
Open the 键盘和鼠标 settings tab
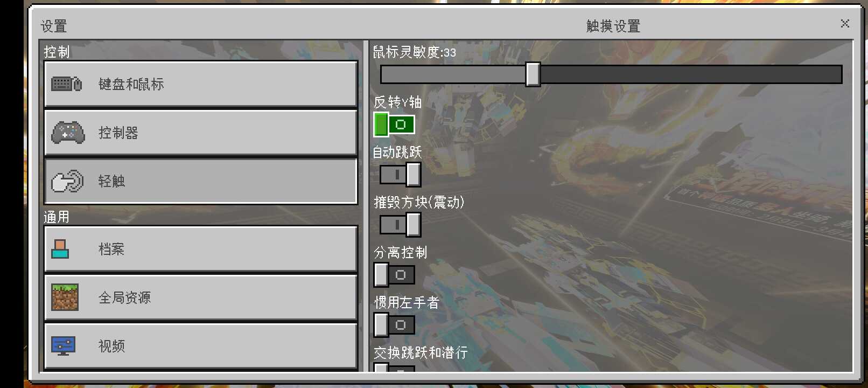click(x=201, y=84)
